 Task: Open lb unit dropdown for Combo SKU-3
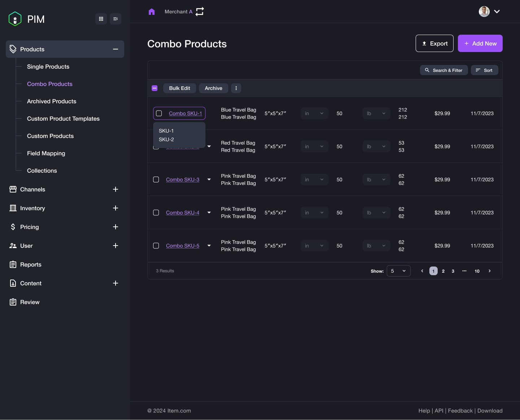[x=377, y=179]
